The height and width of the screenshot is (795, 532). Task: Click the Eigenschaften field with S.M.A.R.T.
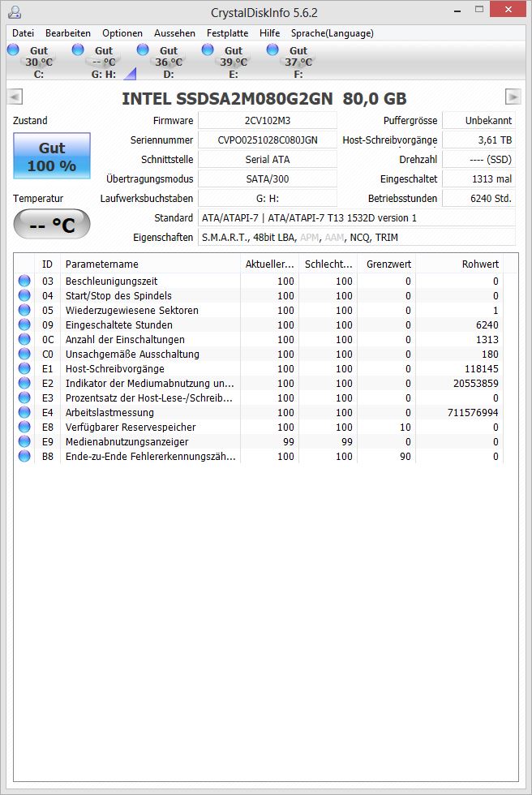click(x=357, y=237)
